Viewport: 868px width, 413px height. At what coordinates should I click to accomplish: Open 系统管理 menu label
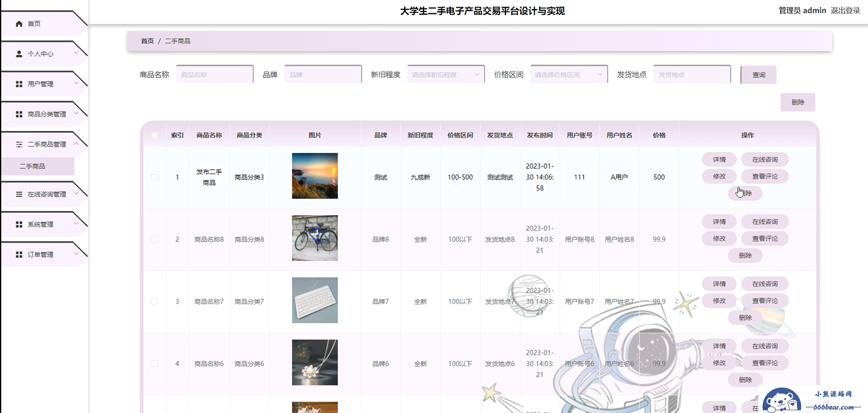[40, 224]
